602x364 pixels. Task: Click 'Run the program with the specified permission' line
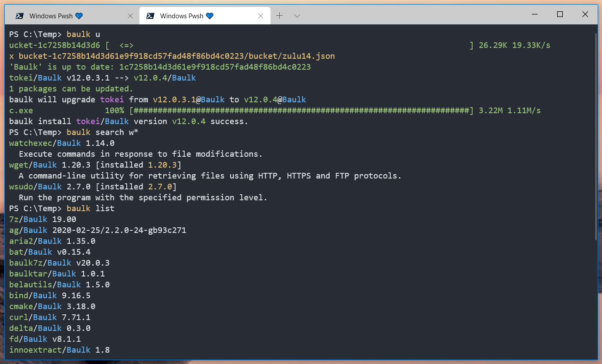(x=143, y=198)
